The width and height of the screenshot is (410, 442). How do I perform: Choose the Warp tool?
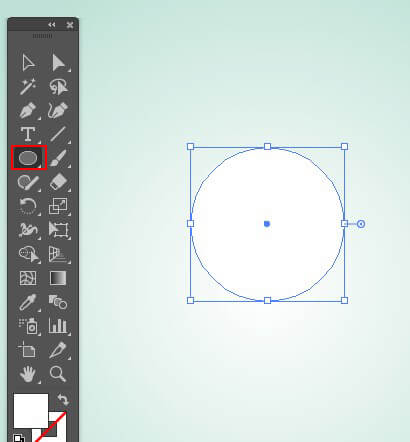pyautogui.click(x=28, y=230)
